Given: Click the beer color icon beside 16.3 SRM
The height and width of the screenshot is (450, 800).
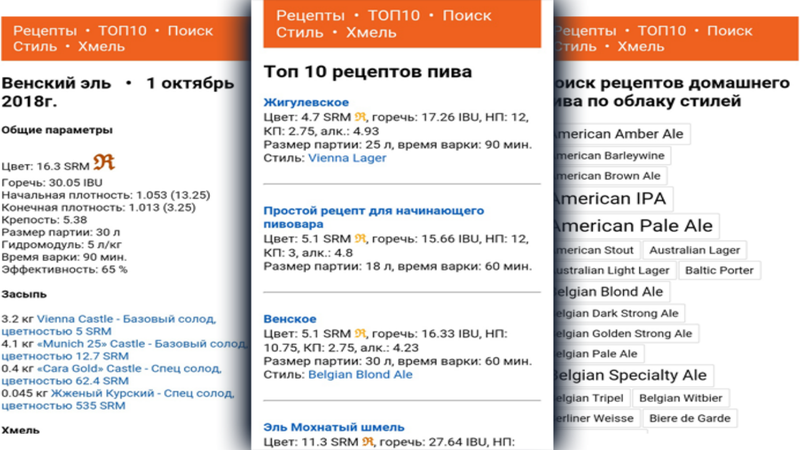Looking at the screenshot, I should [x=104, y=165].
